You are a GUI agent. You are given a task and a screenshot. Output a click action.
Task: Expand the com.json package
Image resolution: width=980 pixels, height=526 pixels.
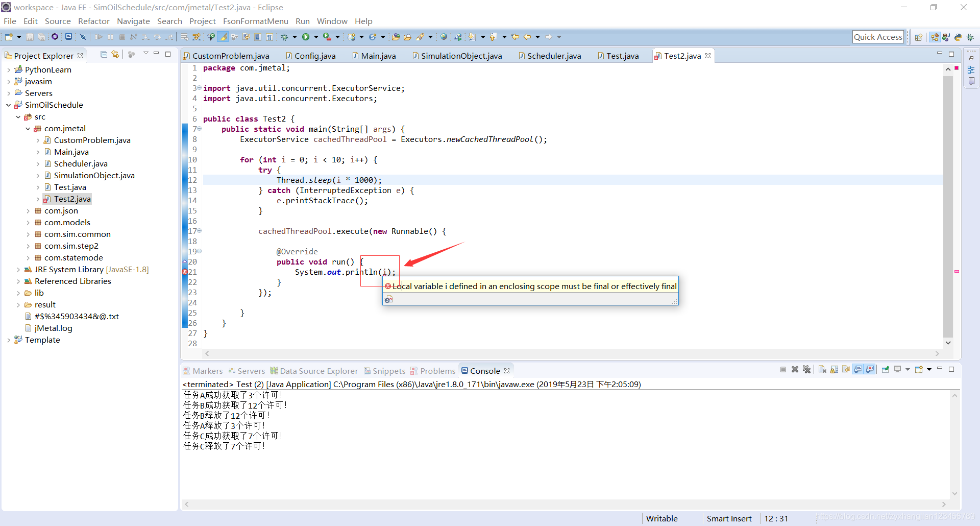tap(29, 210)
